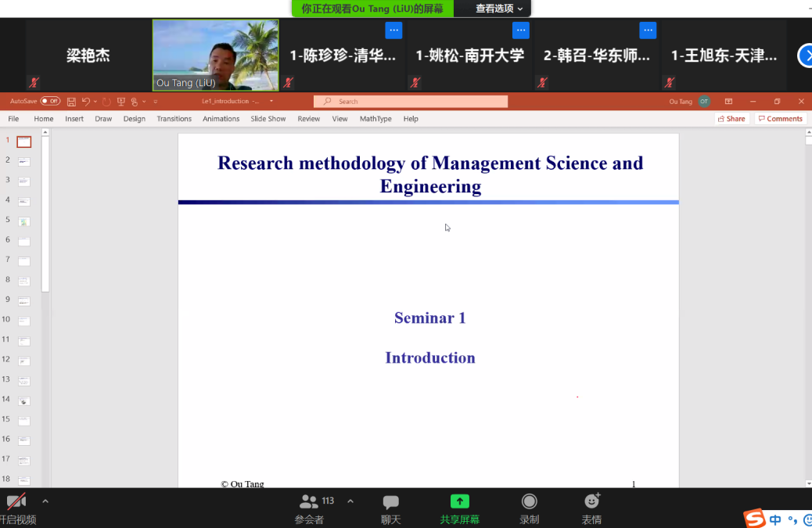Select slide 5 thumbnail in slide panel
Viewport: 812px width, 528px height.
(x=24, y=221)
